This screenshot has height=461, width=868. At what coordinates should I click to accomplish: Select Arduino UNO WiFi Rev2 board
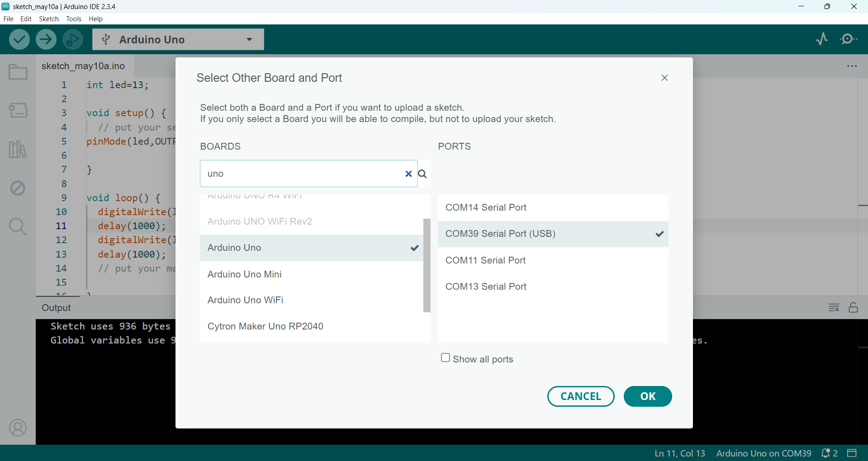click(x=312, y=221)
